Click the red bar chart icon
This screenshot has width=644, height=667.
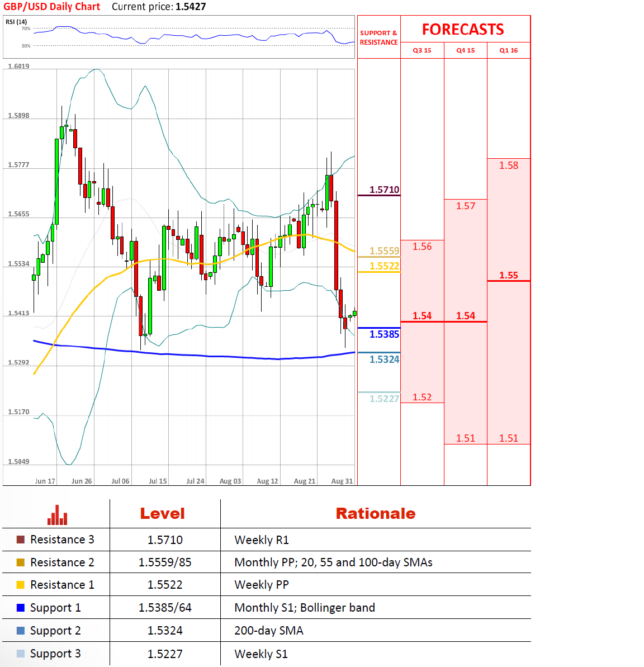coord(58,515)
